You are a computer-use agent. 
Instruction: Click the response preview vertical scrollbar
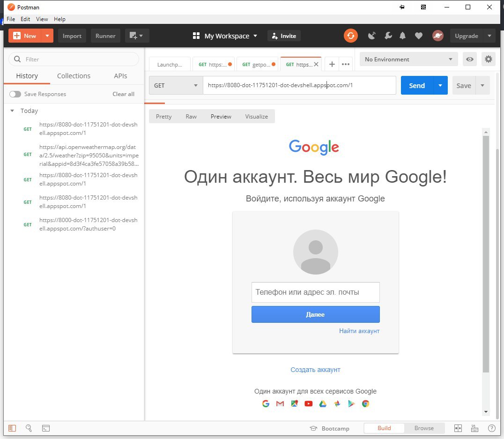(486, 254)
